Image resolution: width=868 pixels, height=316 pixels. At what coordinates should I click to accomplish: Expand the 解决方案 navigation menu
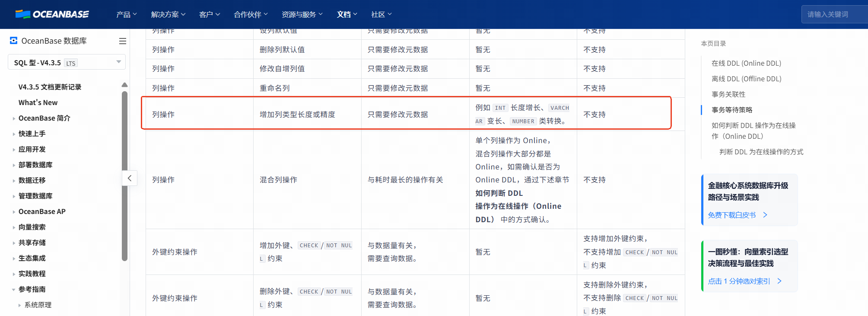pyautogui.click(x=168, y=14)
